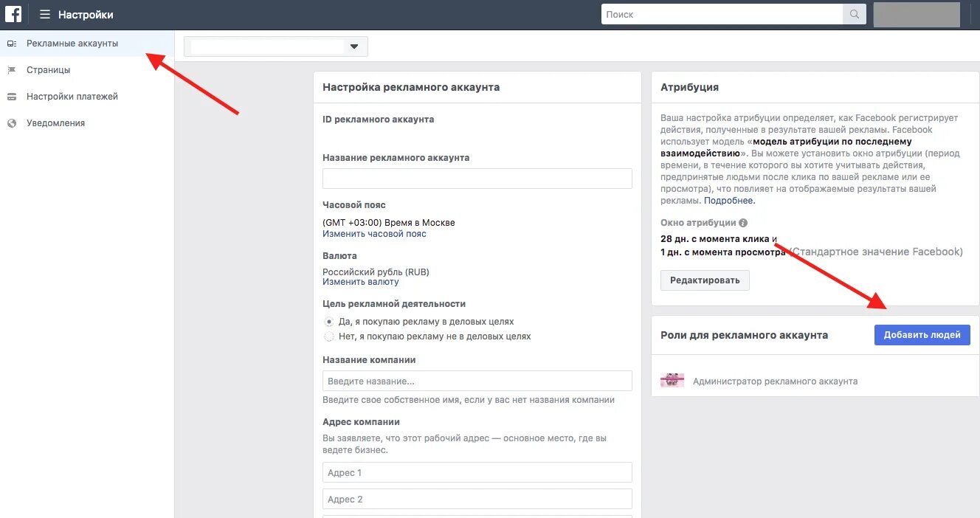Focus the Поиск search field
Viewport: 980px width, 518px height.
[x=722, y=14]
